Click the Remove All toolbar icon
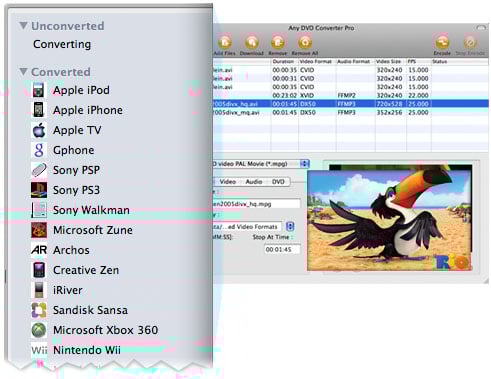The width and height of the screenshot is (491, 379). click(x=305, y=42)
